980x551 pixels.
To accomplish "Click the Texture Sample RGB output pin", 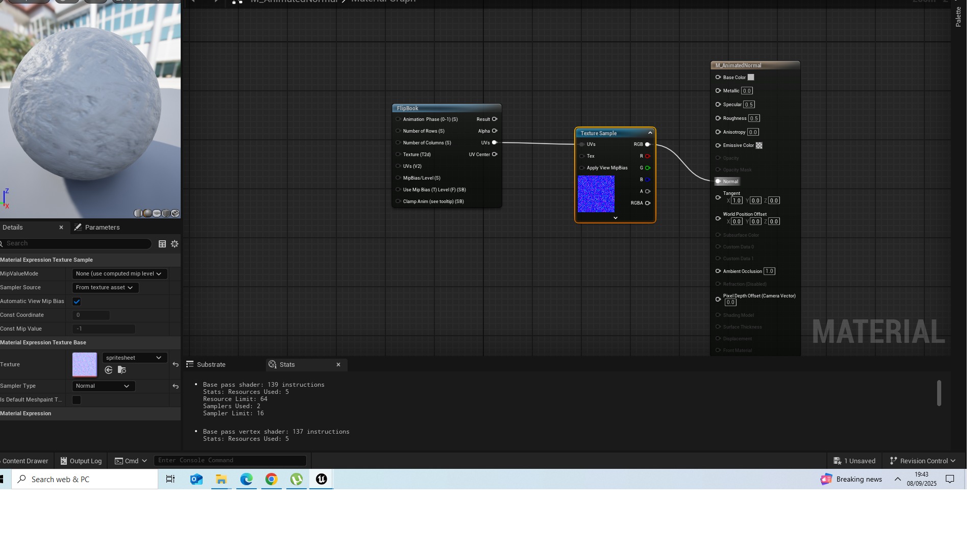I will click(x=648, y=144).
